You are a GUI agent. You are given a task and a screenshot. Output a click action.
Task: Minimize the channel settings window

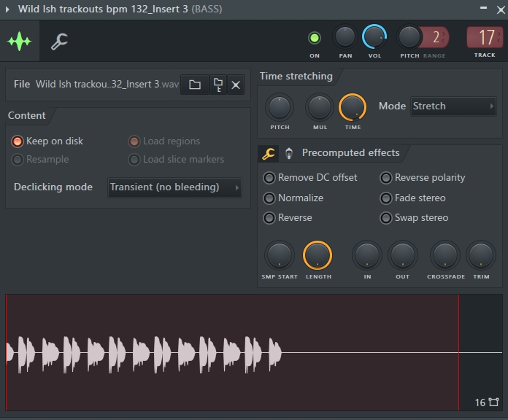point(483,9)
